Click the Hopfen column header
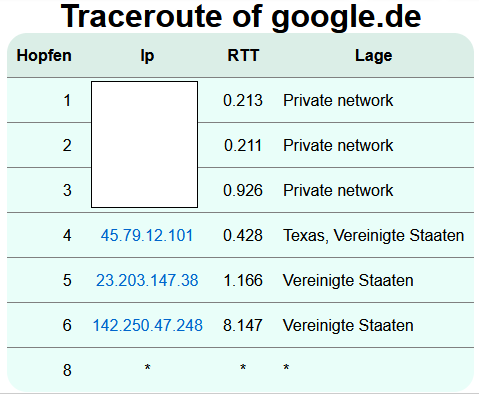The height and width of the screenshot is (396, 479). (44, 55)
